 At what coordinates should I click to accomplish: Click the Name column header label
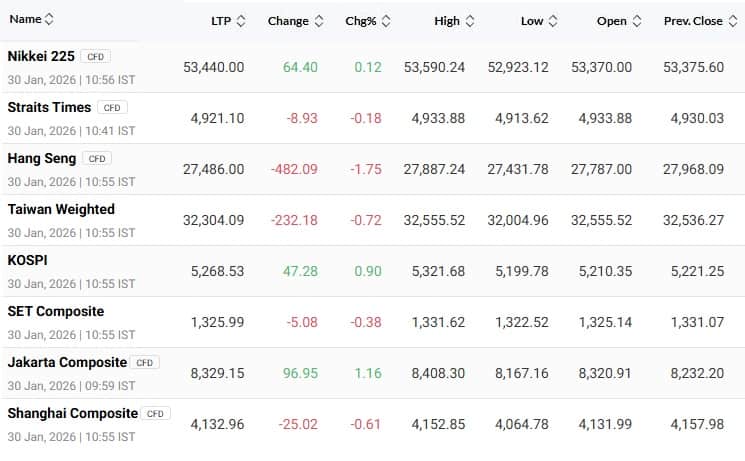pos(25,19)
